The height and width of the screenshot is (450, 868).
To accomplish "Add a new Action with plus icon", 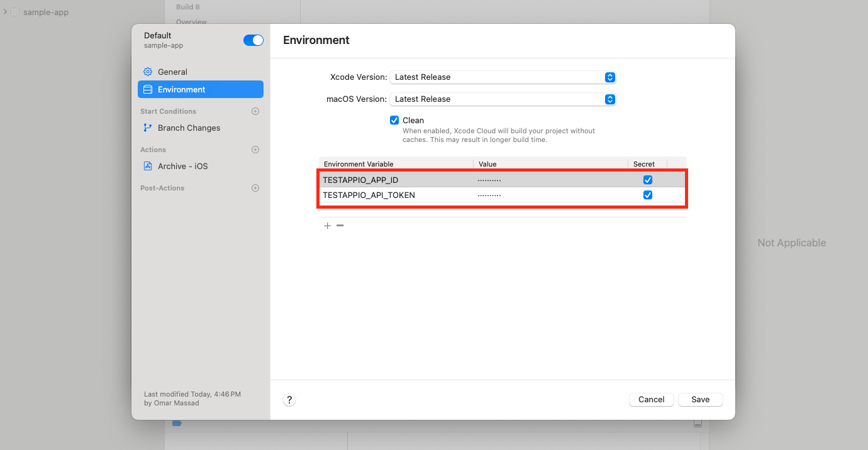I will click(x=255, y=150).
